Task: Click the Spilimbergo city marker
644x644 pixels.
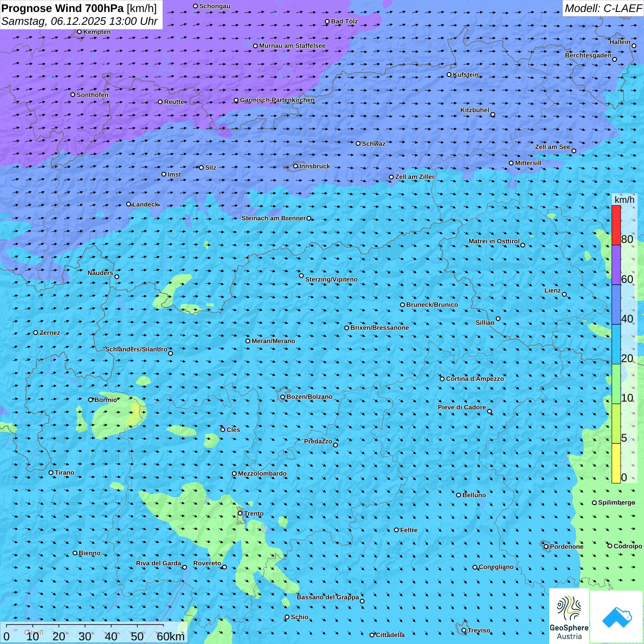Action: (x=594, y=503)
